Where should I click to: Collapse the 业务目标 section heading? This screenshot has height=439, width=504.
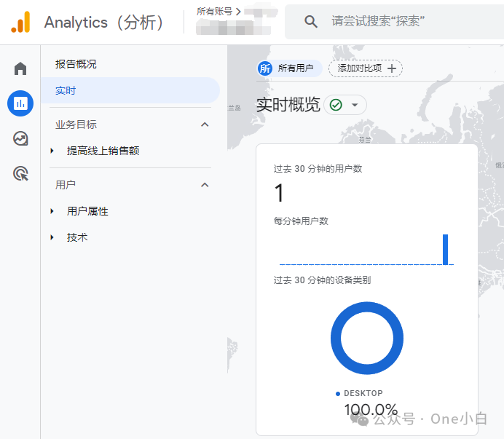pos(76,124)
